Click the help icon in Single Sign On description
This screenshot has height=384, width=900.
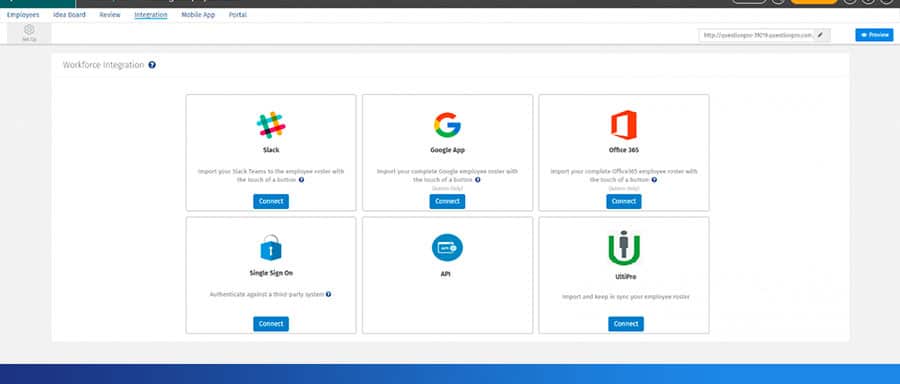328,294
